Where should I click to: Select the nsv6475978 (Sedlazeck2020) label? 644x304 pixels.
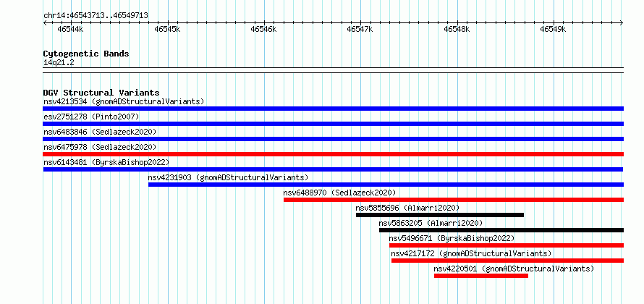[x=100, y=147]
